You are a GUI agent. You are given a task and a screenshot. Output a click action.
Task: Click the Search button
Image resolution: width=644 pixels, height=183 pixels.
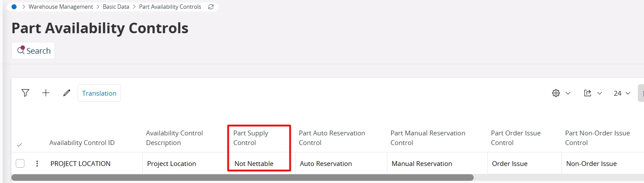pyautogui.click(x=33, y=51)
